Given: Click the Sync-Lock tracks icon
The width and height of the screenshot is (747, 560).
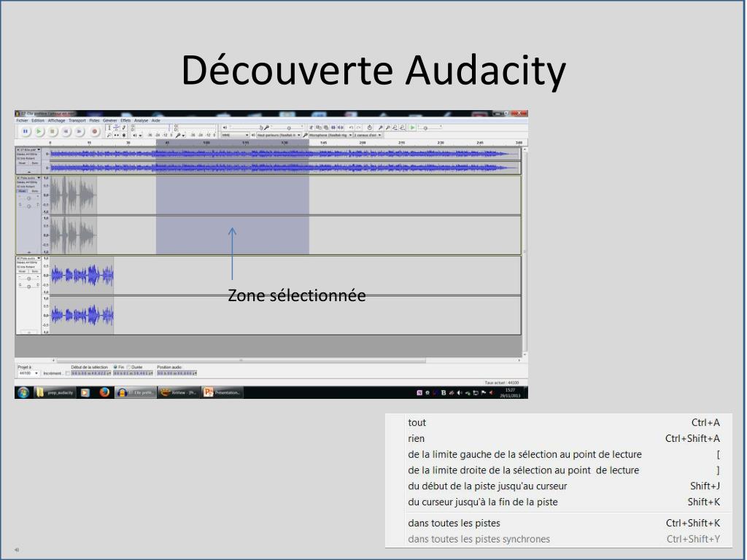Looking at the screenshot, I should (x=370, y=128).
